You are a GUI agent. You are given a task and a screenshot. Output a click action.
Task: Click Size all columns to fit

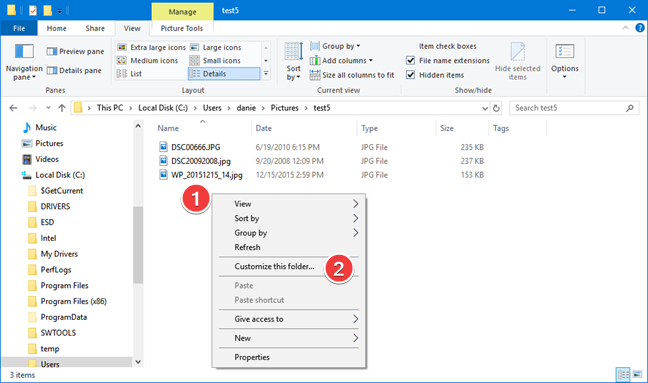click(x=352, y=75)
